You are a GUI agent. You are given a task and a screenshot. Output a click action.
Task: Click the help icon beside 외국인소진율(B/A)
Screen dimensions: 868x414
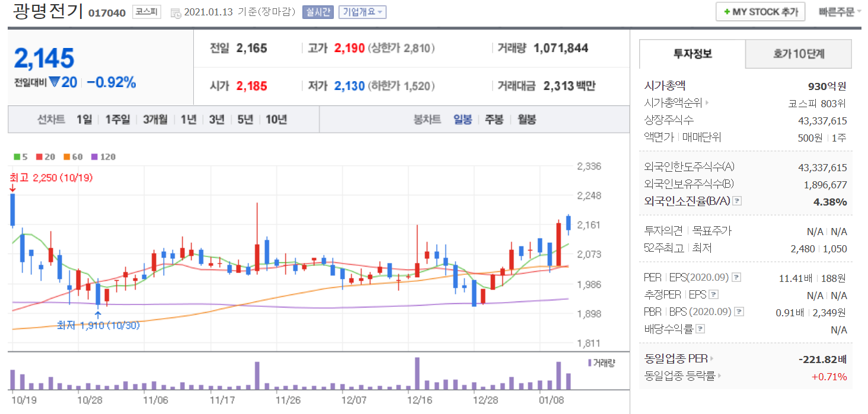737,201
